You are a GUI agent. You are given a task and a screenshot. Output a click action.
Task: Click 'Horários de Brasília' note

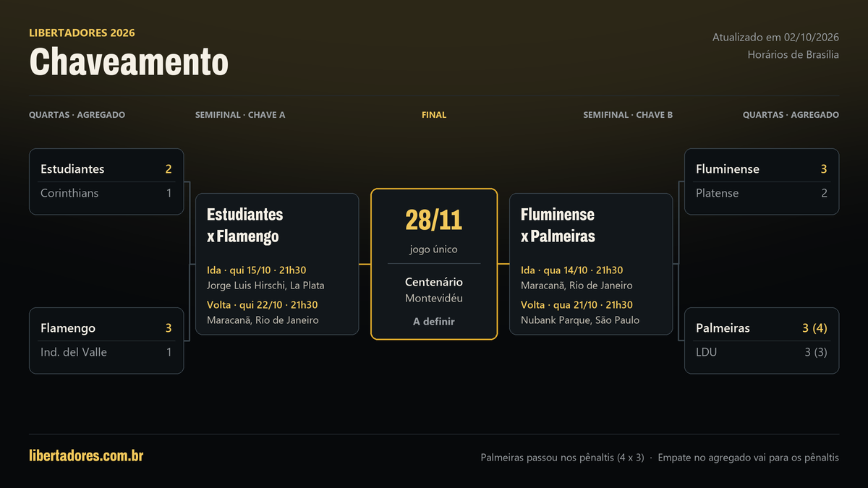pos(793,54)
